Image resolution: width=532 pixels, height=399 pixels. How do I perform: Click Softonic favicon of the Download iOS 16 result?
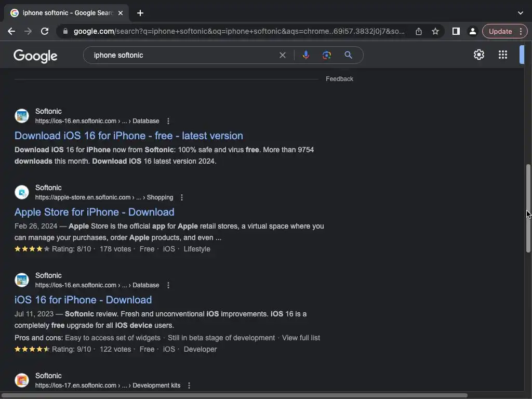click(22, 116)
